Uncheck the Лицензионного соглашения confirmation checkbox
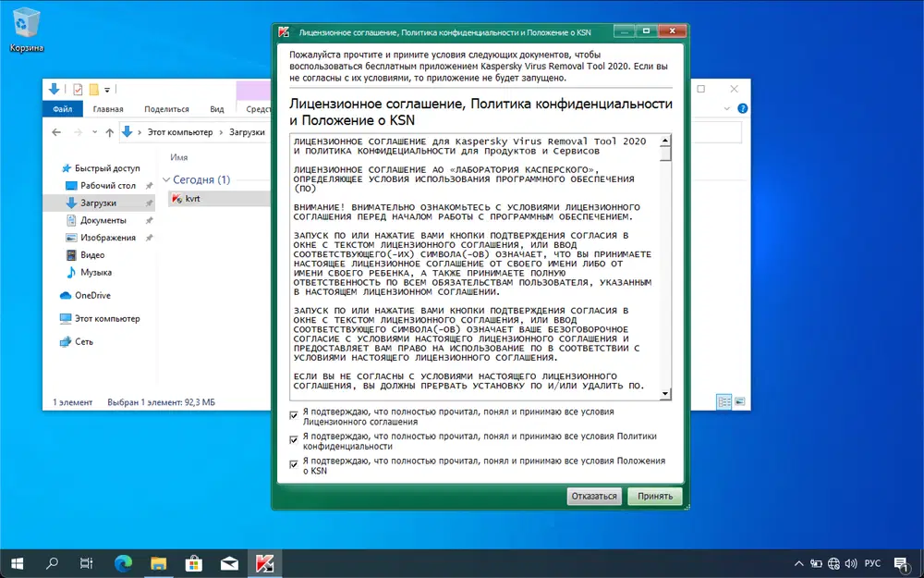 point(294,416)
